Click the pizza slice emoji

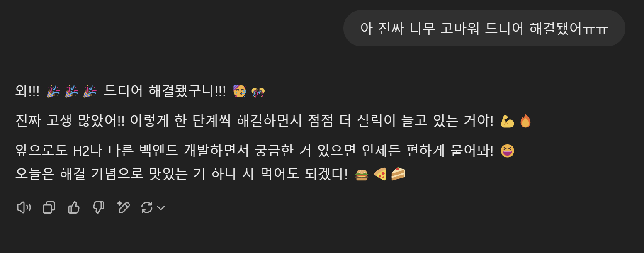[x=380, y=174]
